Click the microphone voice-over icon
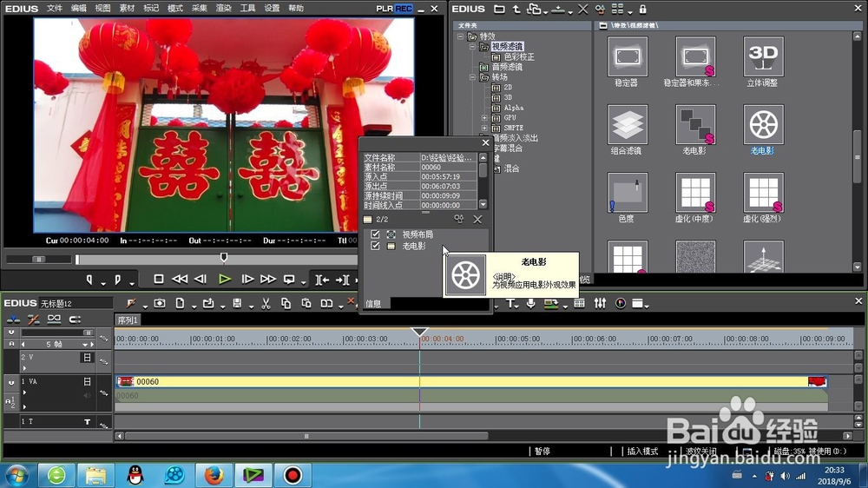Image resolution: width=868 pixels, height=488 pixels. click(530, 303)
